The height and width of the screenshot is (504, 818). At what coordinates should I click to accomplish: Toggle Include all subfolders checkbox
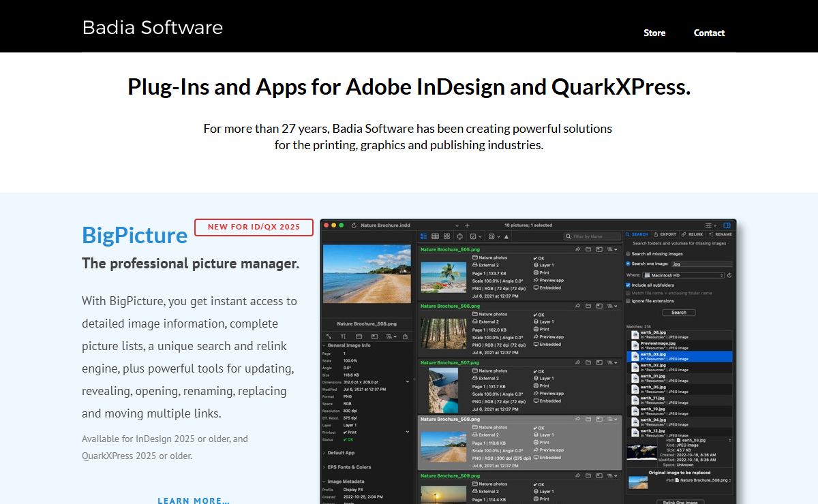(628, 285)
